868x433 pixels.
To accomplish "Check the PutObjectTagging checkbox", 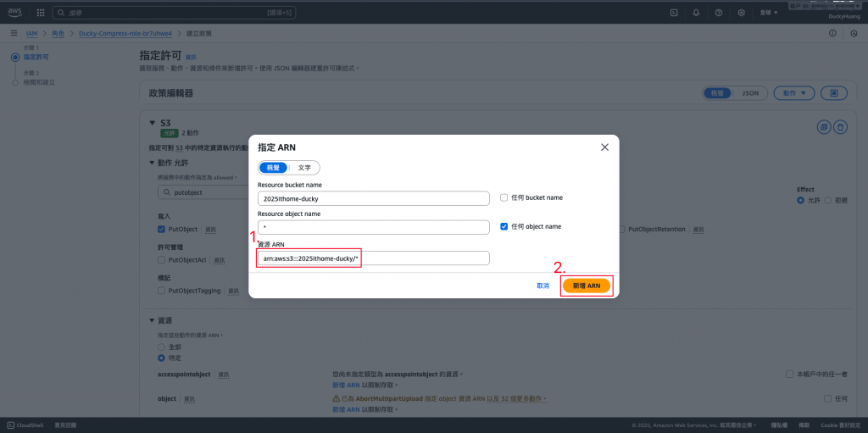I will coord(161,290).
